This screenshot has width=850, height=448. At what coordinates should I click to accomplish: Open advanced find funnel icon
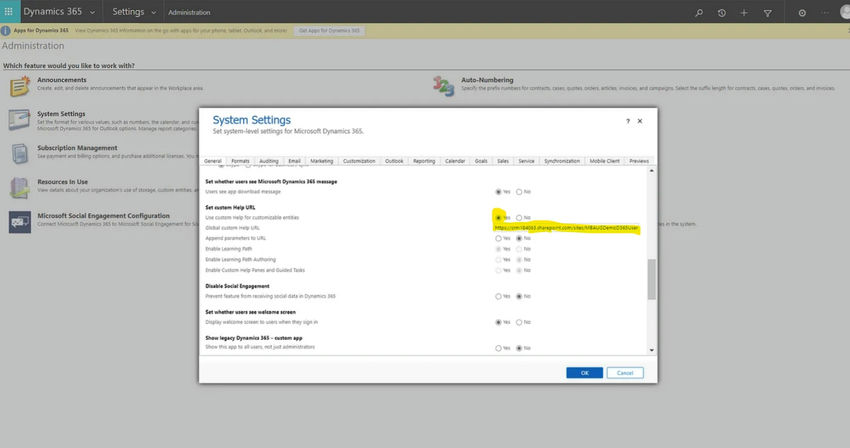point(768,12)
